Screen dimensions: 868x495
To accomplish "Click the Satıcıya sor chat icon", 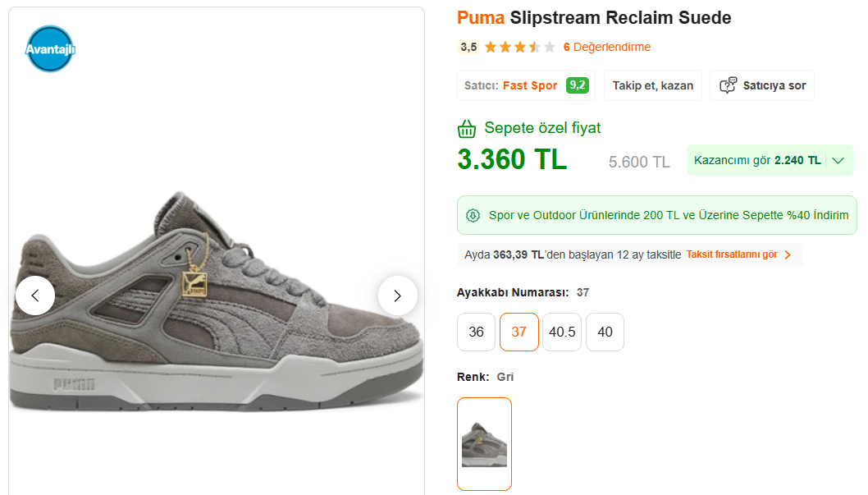I will pos(728,85).
